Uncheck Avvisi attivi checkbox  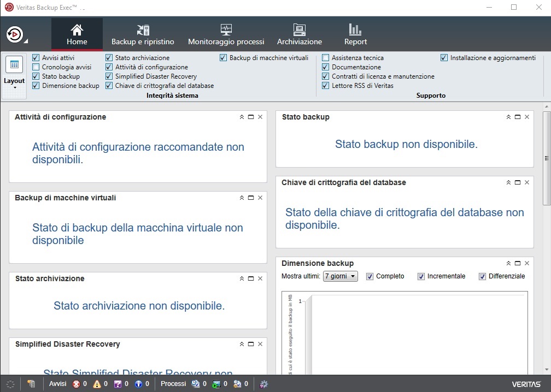tap(36, 57)
